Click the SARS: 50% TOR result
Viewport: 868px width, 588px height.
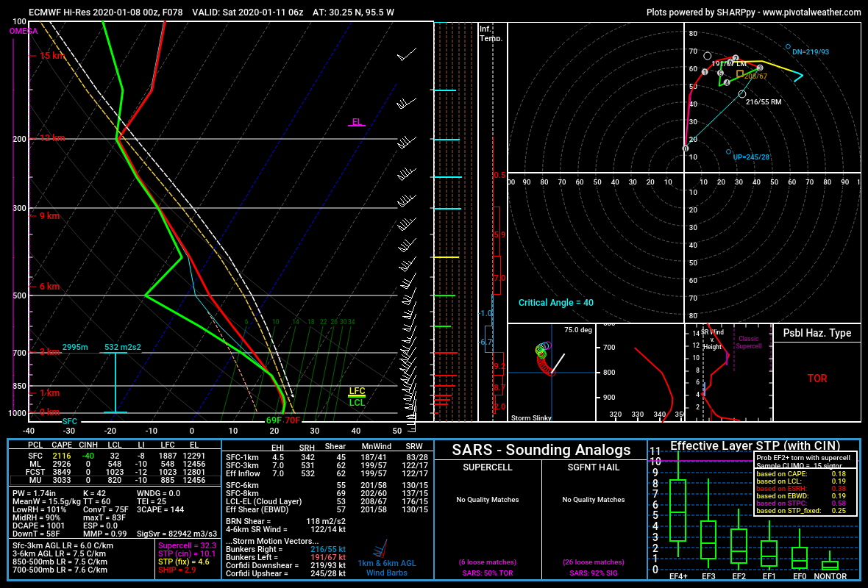pyautogui.click(x=488, y=573)
